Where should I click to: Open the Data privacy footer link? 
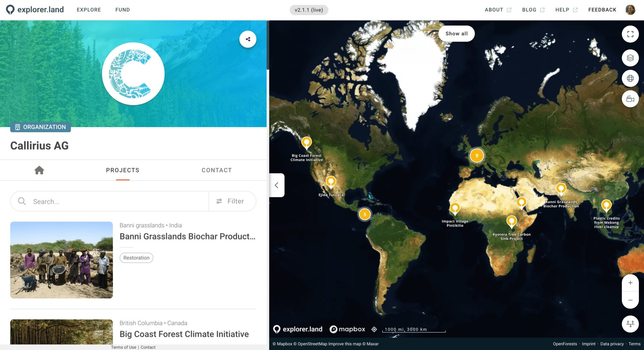click(612, 344)
